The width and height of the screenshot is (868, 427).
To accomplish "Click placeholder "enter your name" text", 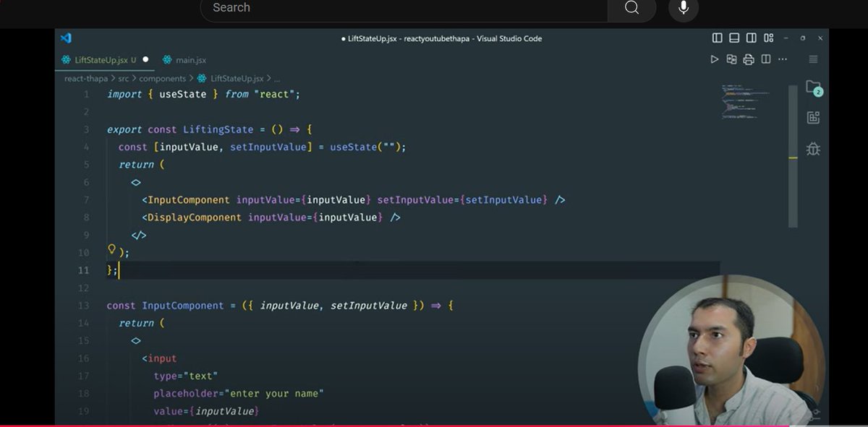I will click(274, 394).
